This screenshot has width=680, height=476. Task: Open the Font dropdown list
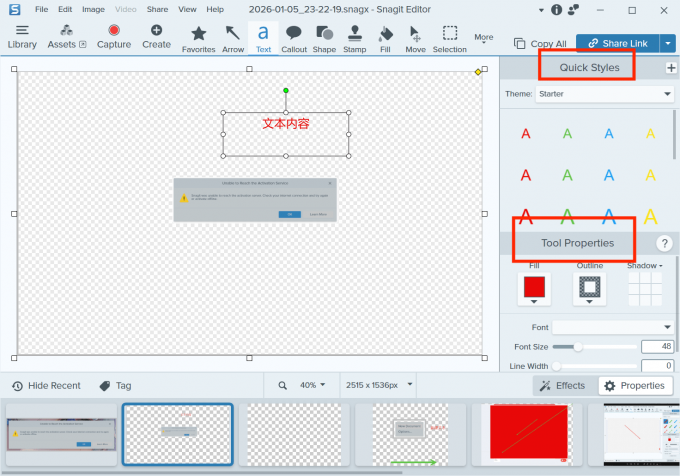tap(613, 327)
